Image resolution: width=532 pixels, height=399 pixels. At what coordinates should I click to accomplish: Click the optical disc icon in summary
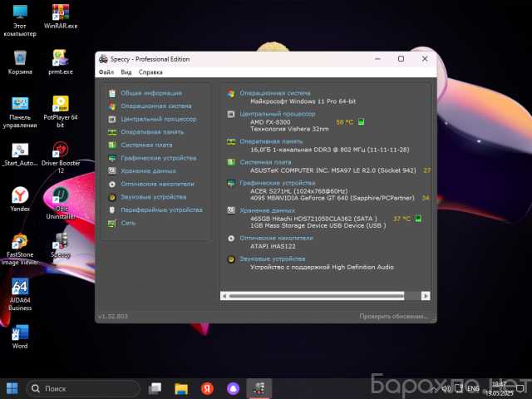click(x=231, y=239)
